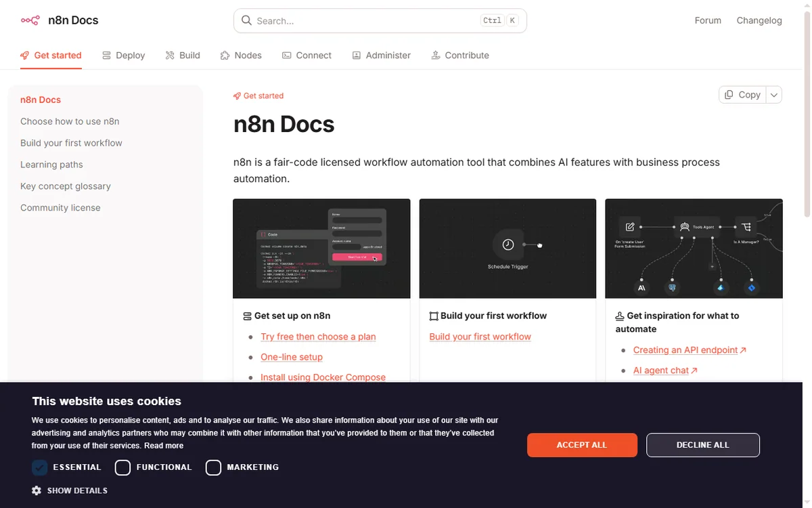This screenshot has height=508, width=812.
Task: Click the Tools Agent workflow thumbnail
Action: pyautogui.click(x=694, y=249)
